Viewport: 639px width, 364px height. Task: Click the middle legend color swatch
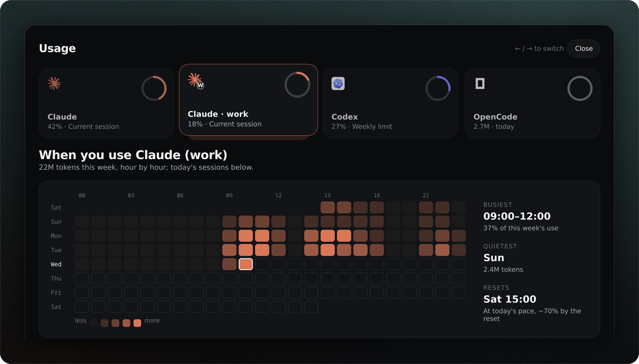116,323
